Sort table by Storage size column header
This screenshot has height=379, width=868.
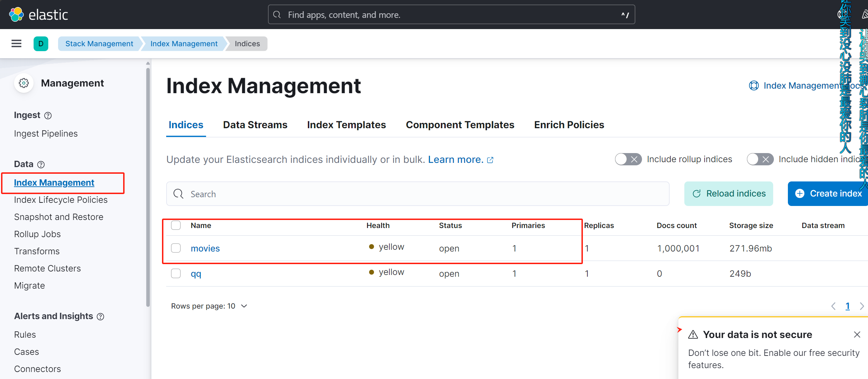click(751, 226)
